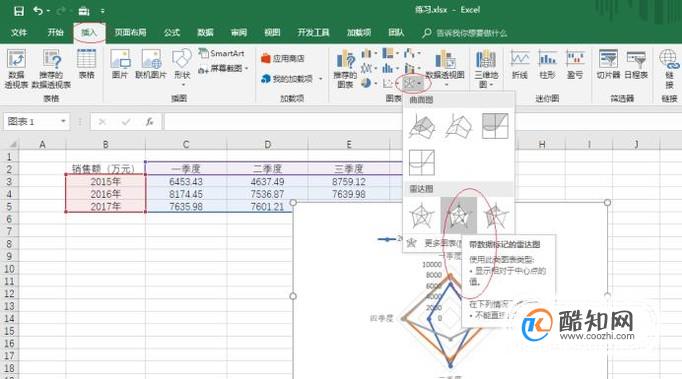Image resolution: width=682 pixels, height=379 pixels.
Task: Open the combo chart insert menu
Action: click(x=411, y=68)
